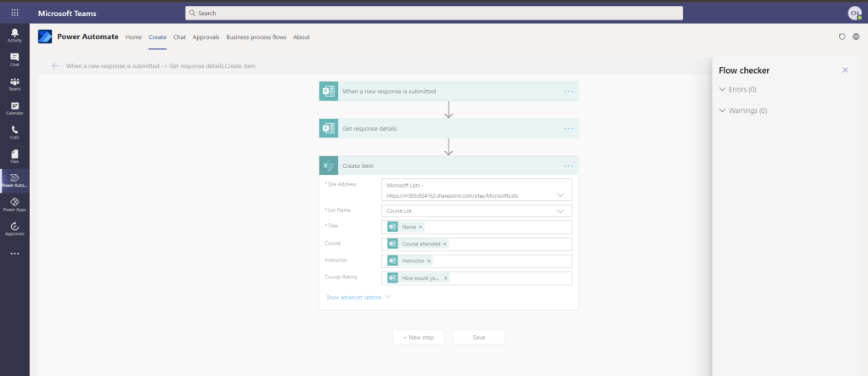Open the Activity icon in sidebar
This screenshot has height=376, width=868.
(14, 35)
